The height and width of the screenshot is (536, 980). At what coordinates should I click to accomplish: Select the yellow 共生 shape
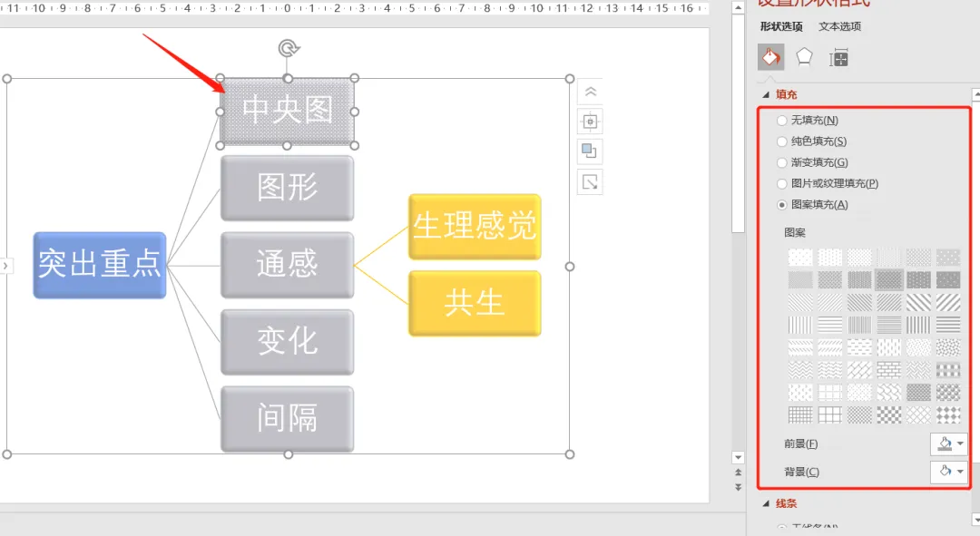[475, 303]
